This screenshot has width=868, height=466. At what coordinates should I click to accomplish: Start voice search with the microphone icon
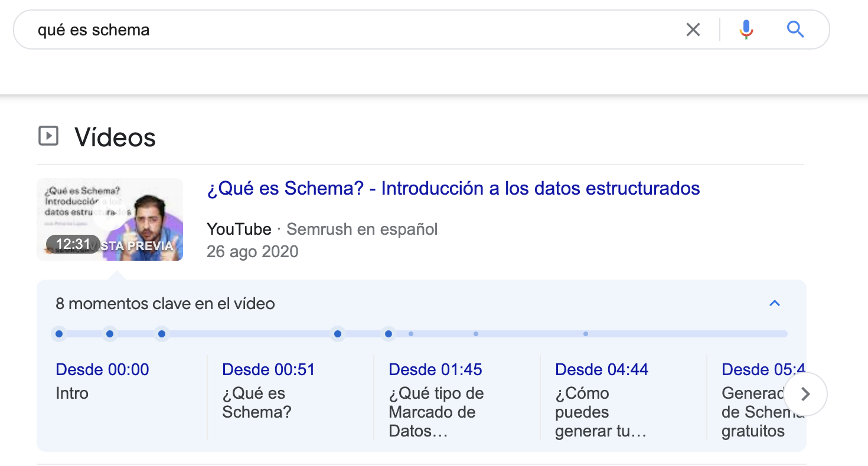746,29
